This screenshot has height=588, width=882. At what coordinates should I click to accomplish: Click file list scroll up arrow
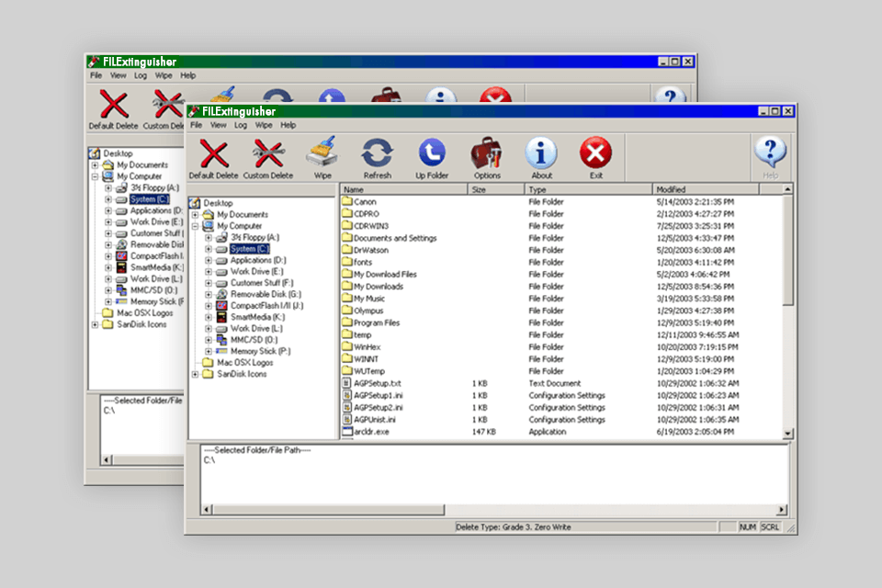click(787, 189)
